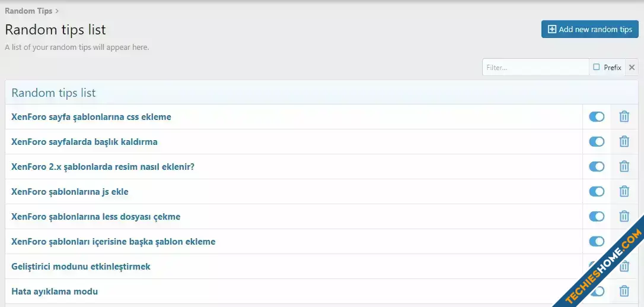Toggle 'XenForo 2.x şablonlarda resim nasıl eklenir?'
The width and height of the screenshot is (644, 307).
597,167
